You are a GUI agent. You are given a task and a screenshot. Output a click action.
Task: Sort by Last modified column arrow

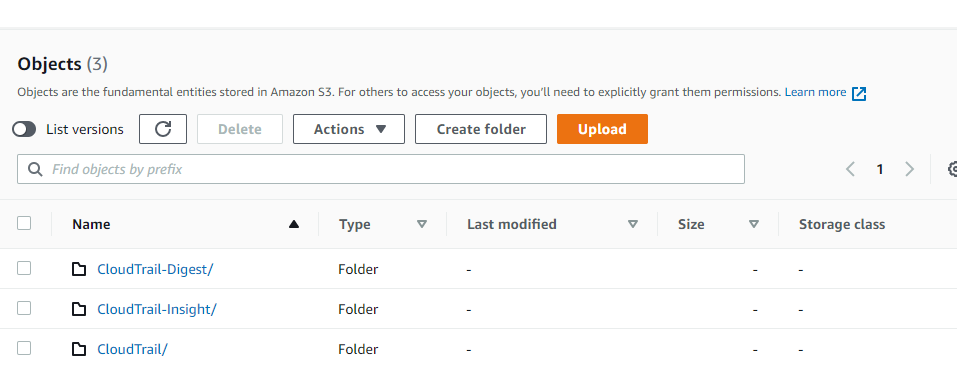[633, 224]
